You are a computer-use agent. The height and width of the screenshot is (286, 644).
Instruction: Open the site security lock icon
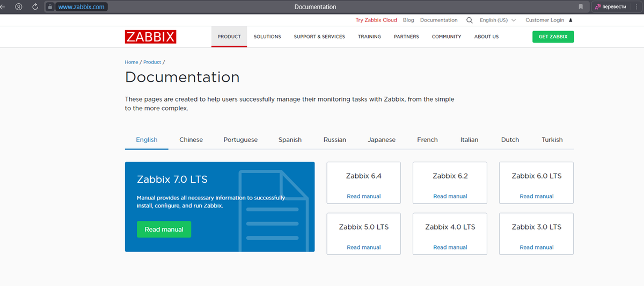point(50,7)
